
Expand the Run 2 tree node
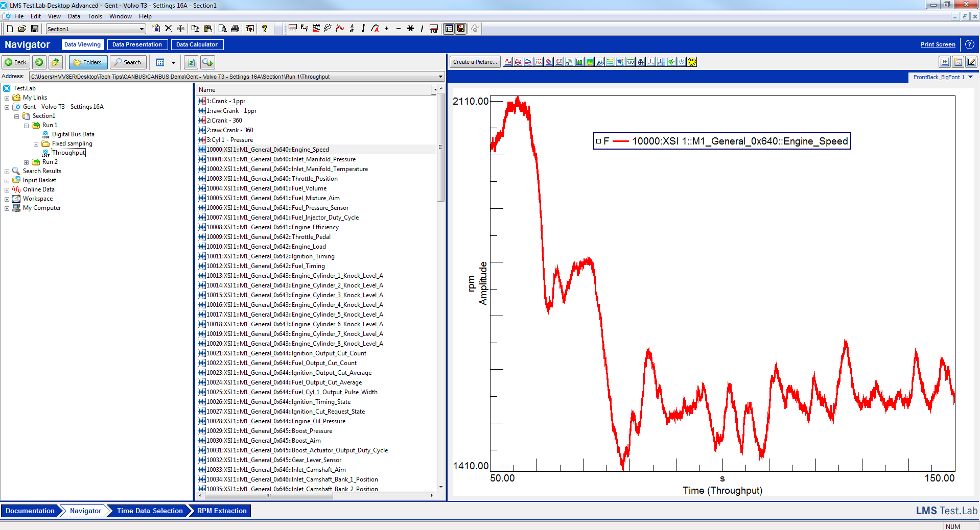pos(26,162)
